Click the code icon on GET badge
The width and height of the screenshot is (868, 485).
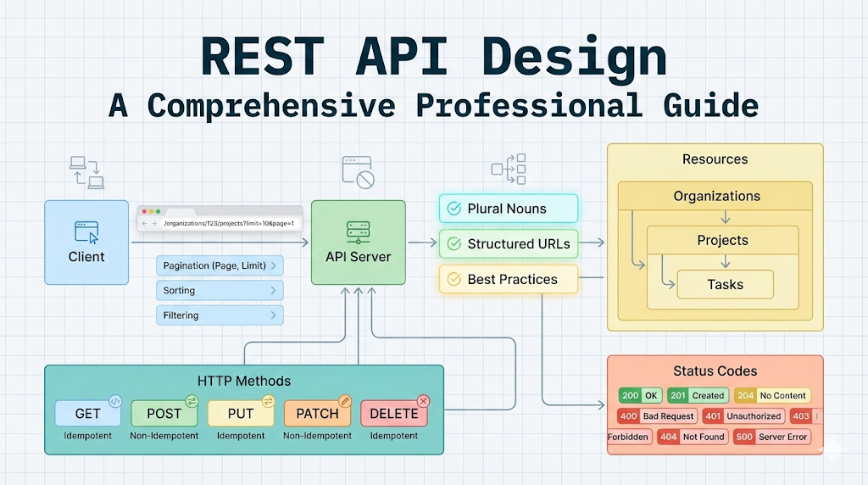tap(115, 401)
